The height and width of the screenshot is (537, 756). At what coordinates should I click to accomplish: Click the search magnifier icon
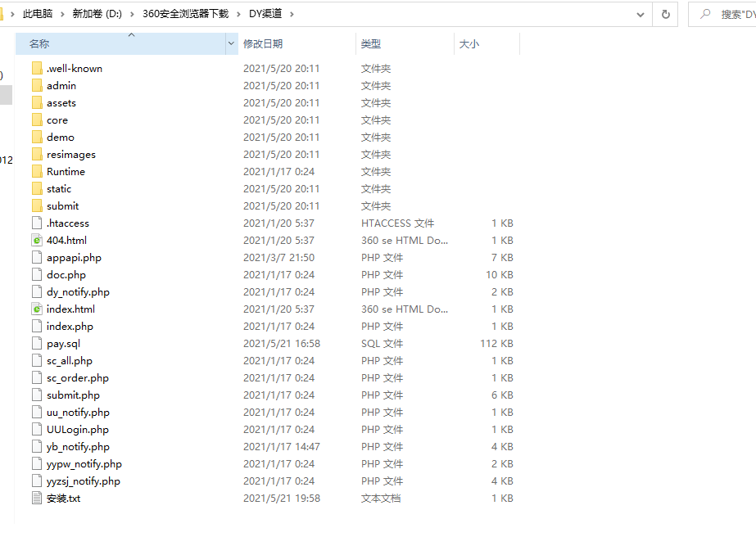tap(705, 14)
